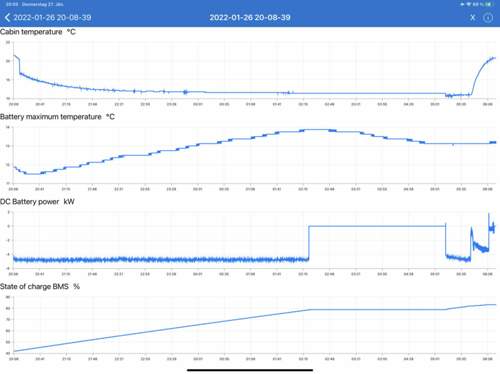Viewport: 500px width, 374px height.
Task: Select the Cabin temperature °C chart title
Action: click(x=38, y=32)
